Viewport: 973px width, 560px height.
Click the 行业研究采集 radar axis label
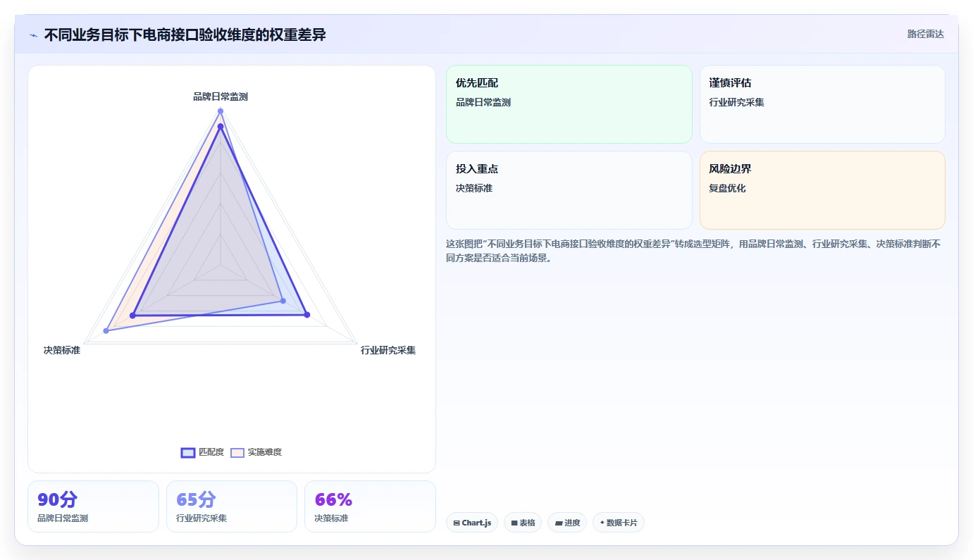(388, 350)
